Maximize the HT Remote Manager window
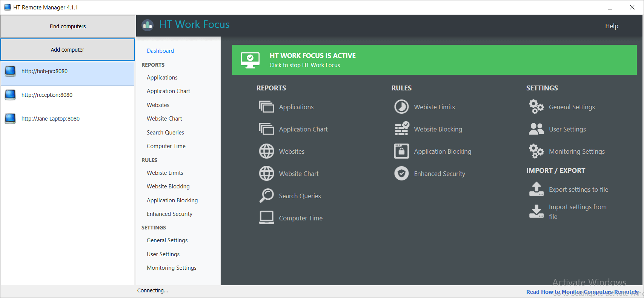 coord(610,7)
